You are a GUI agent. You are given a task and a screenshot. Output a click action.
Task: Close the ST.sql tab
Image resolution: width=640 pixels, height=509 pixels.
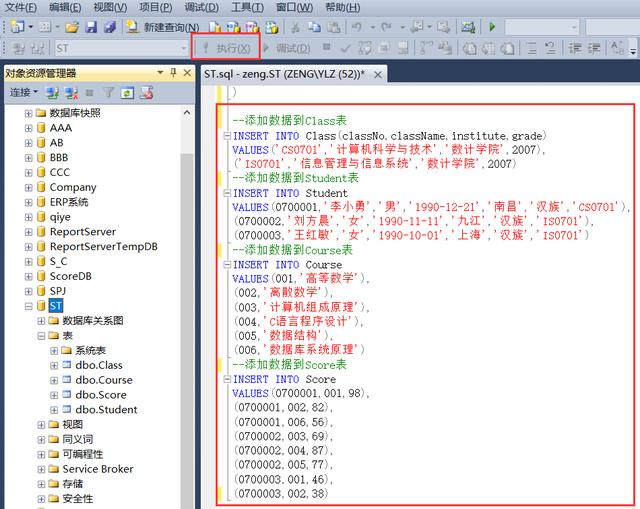[378, 75]
